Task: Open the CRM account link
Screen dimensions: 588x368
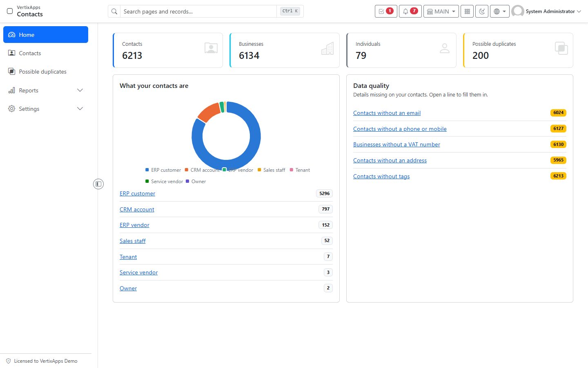Action: pos(137,209)
